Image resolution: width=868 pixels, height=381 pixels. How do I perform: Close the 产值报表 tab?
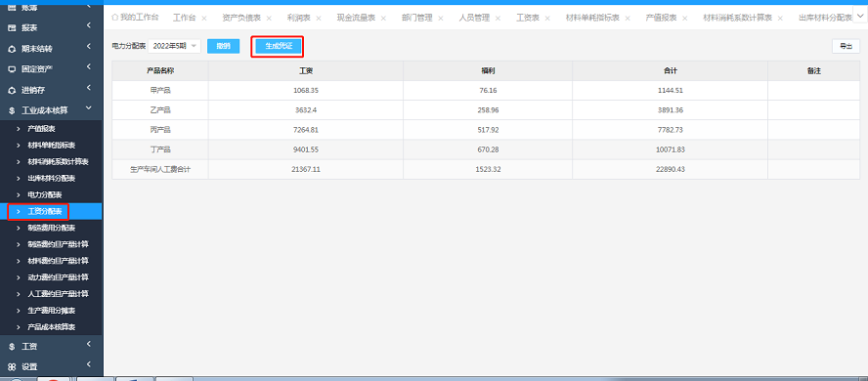tap(685, 19)
